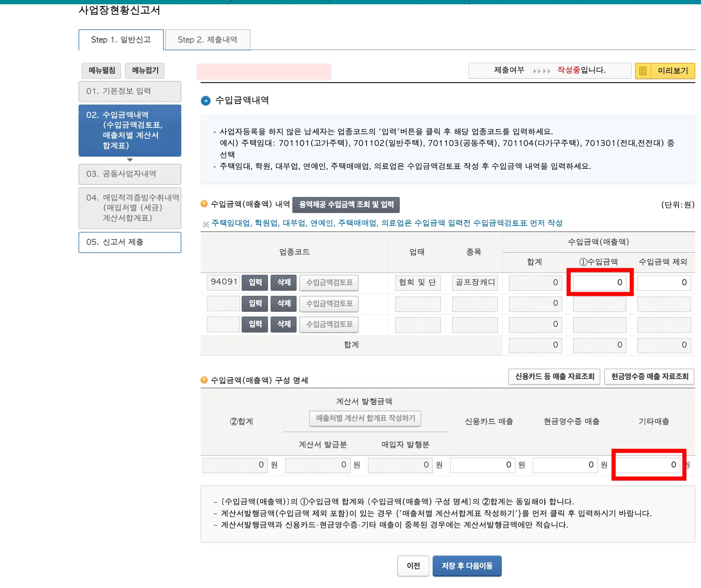The width and height of the screenshot is (701, 588).
Task: Click 입력 button next to code 94091
Action: [254, 283]
